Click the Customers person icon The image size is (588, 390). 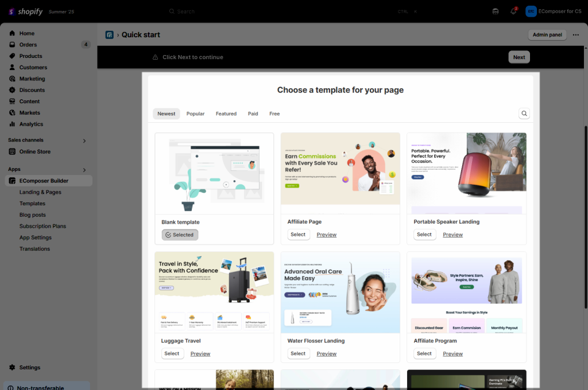click(12, 68)
